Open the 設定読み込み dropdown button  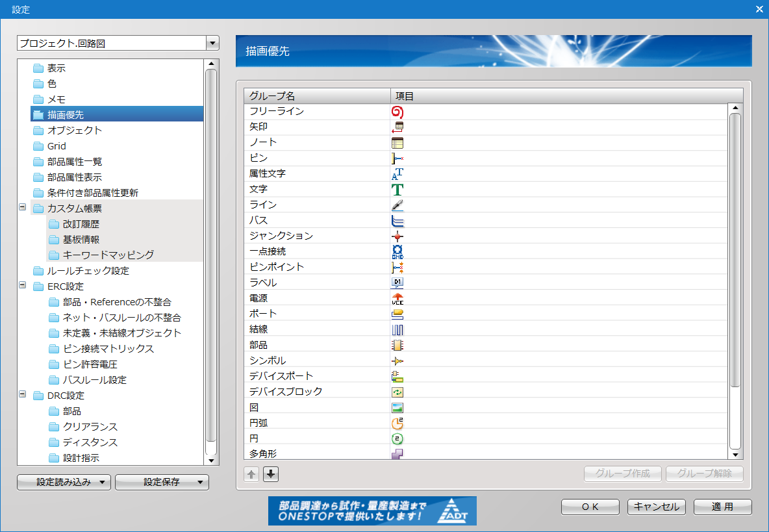(64, 482)
